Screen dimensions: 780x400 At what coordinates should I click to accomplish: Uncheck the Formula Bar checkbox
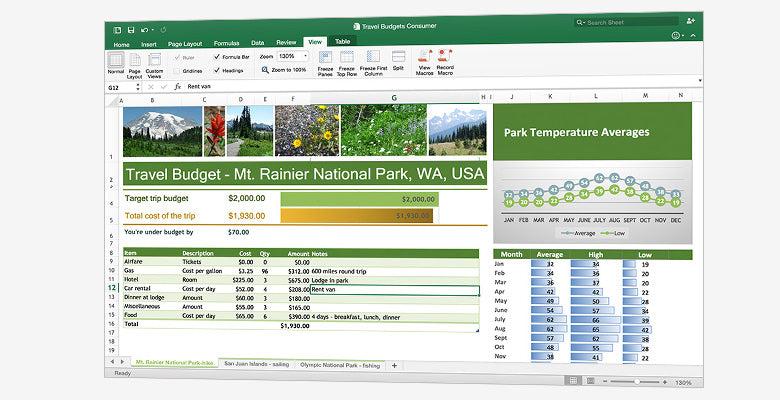[217, 57]
